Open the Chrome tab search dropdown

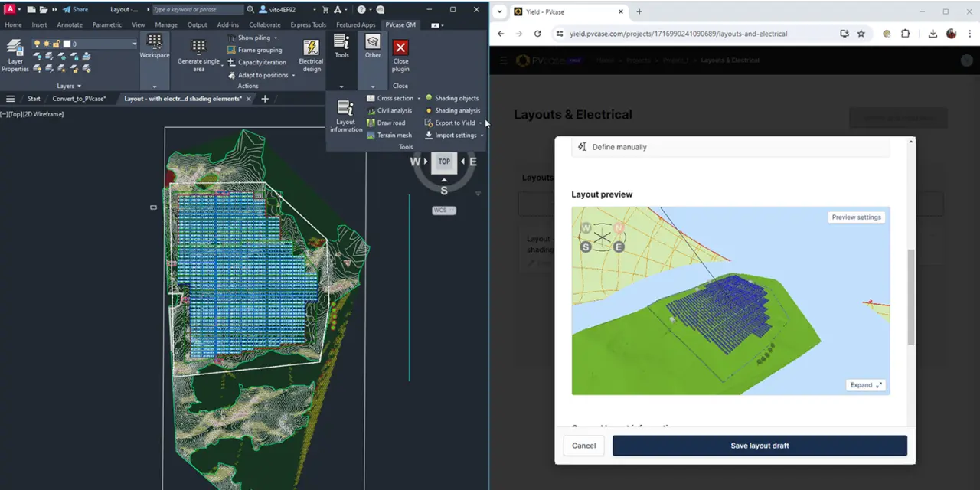click(x=500, y=11)
